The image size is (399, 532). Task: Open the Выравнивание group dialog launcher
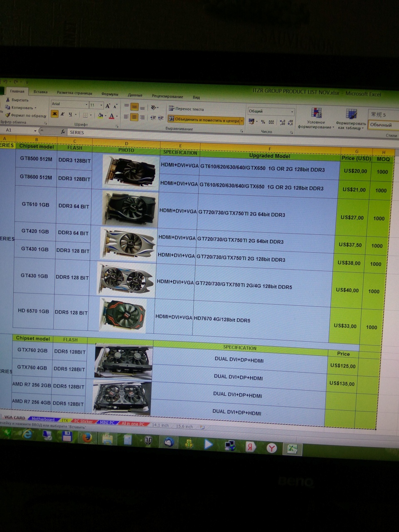click(x=242, y=131)
